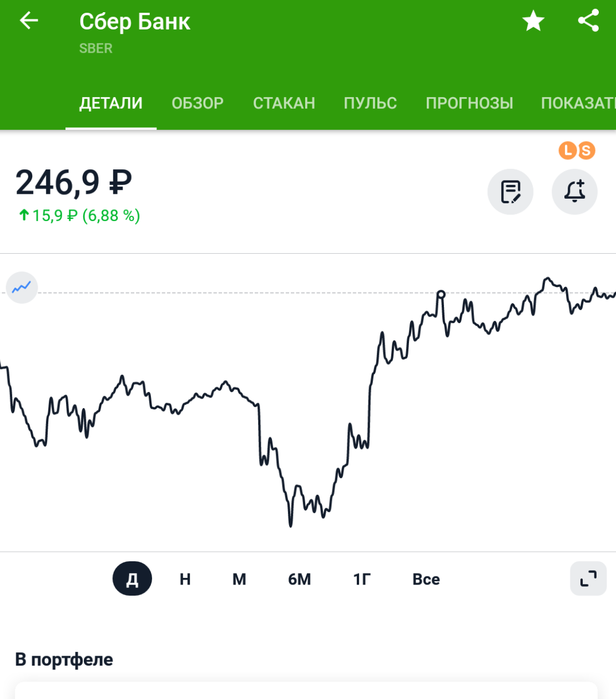Tap the orange S badge
Viewport: 616px width, 699px height.
tap(586, 150)
